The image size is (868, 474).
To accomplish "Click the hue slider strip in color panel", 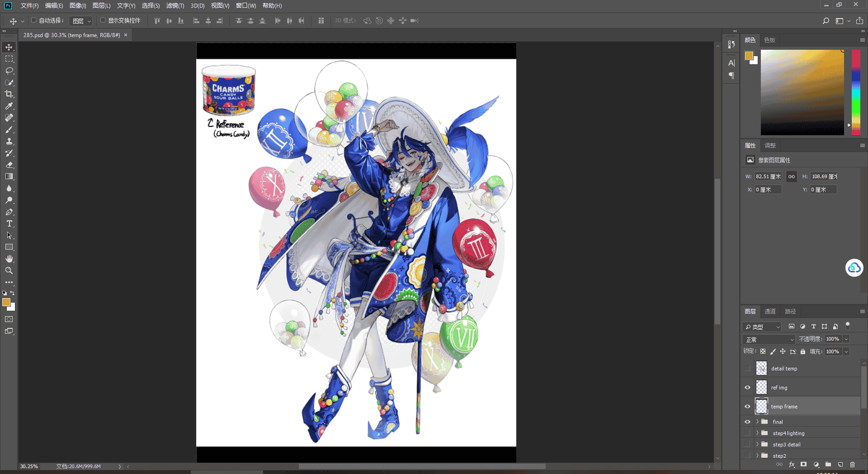I will tap(856, 92).
